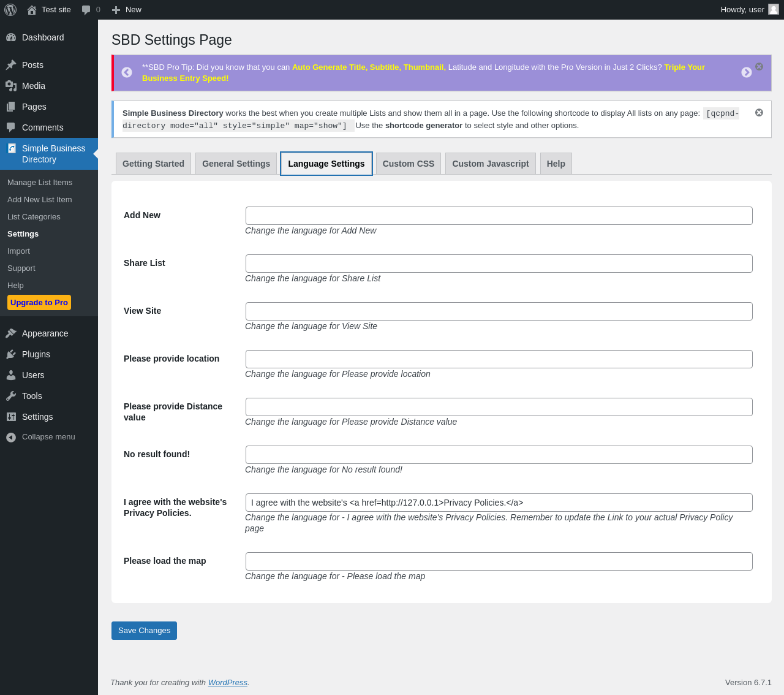Dismiss the Simple Business Directory shortcode notice

[x=759, y=113]
